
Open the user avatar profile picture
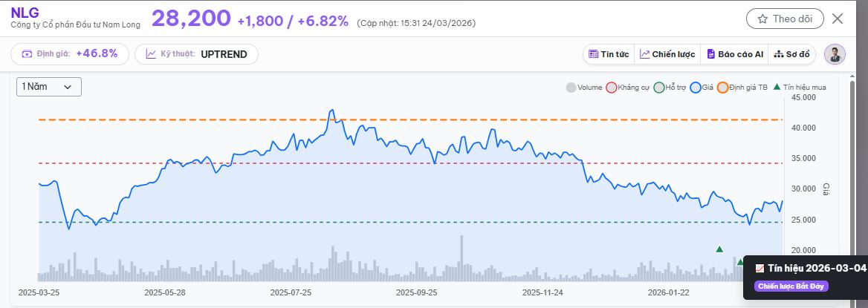pos(835,54)
